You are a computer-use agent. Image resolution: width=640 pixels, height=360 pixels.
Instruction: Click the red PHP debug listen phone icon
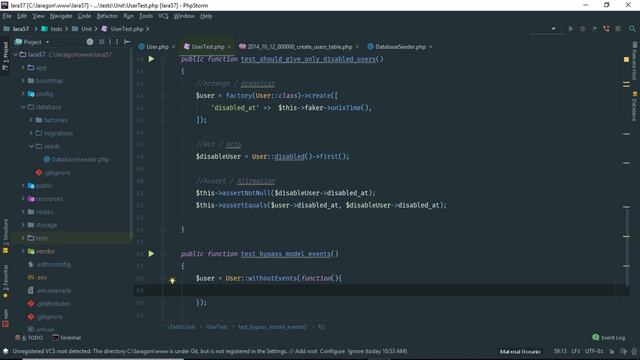click(607, 29)
